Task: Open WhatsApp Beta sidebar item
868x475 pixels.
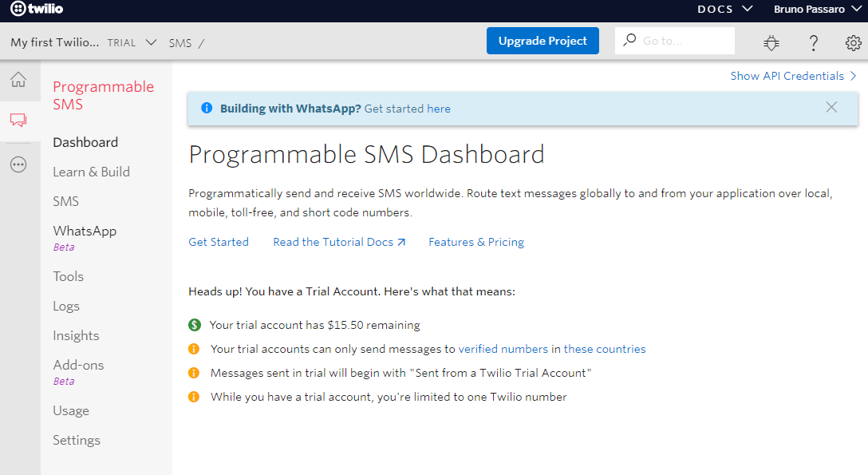Action: [x=85, y=238]
